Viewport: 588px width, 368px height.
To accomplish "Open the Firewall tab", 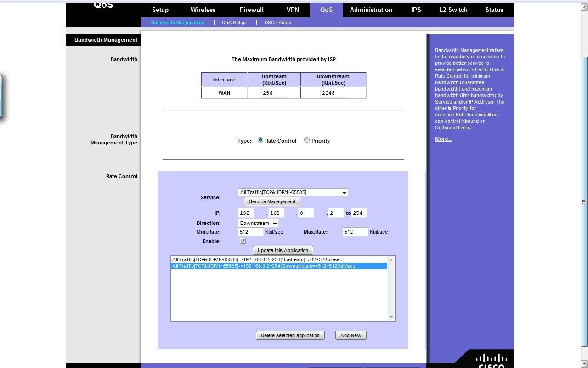I will (x=251, y=10).
